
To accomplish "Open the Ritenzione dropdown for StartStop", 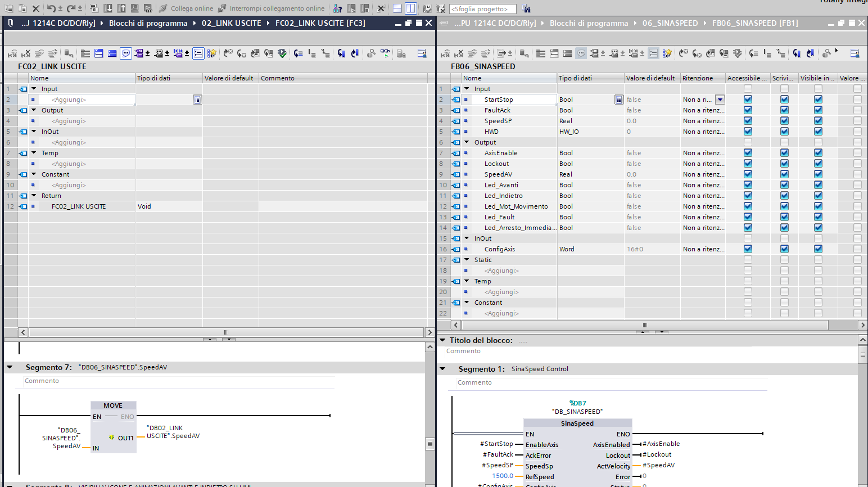I will [720, 100].
